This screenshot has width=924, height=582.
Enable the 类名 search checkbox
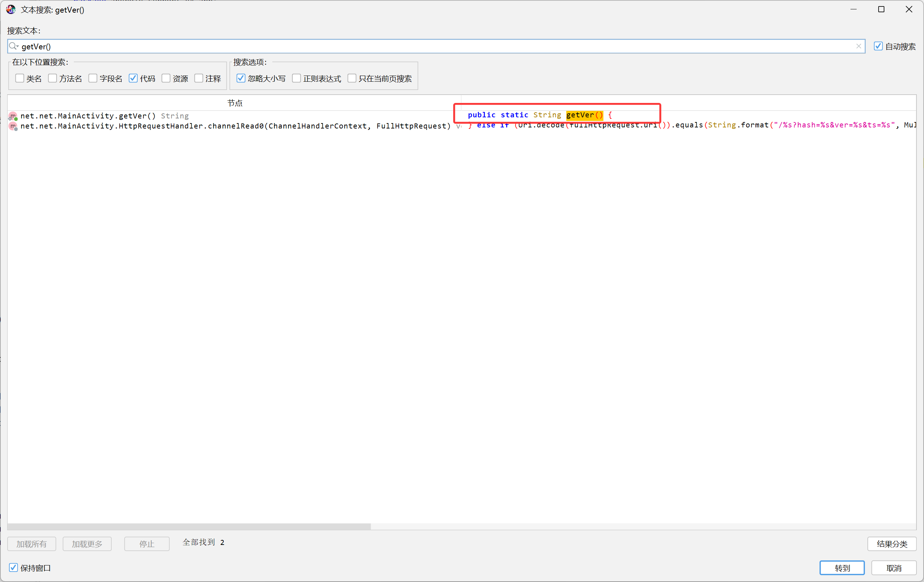coord(19,78)
